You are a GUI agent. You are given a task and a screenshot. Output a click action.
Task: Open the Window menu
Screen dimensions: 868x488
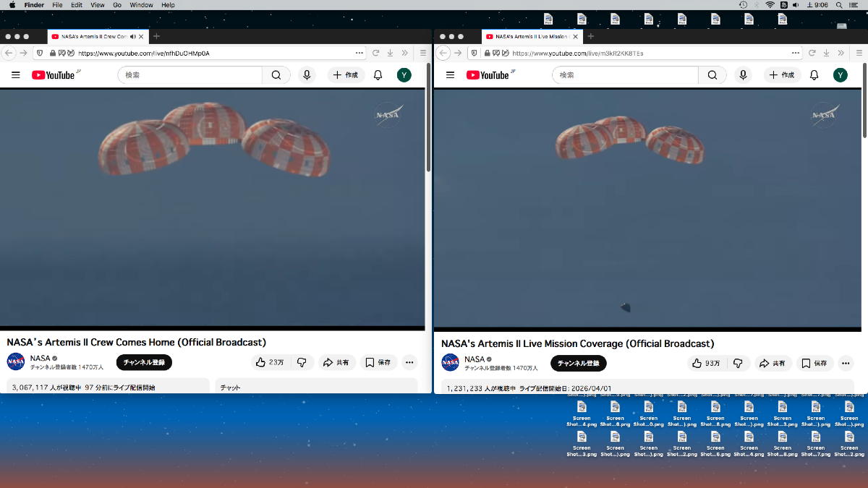pyautogui.click(x=142, y=5)
